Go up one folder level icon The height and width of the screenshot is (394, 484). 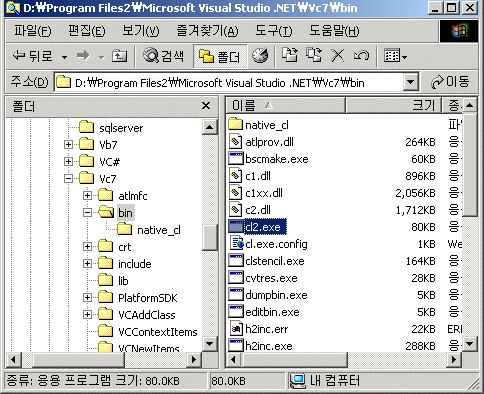click(119, 56)
